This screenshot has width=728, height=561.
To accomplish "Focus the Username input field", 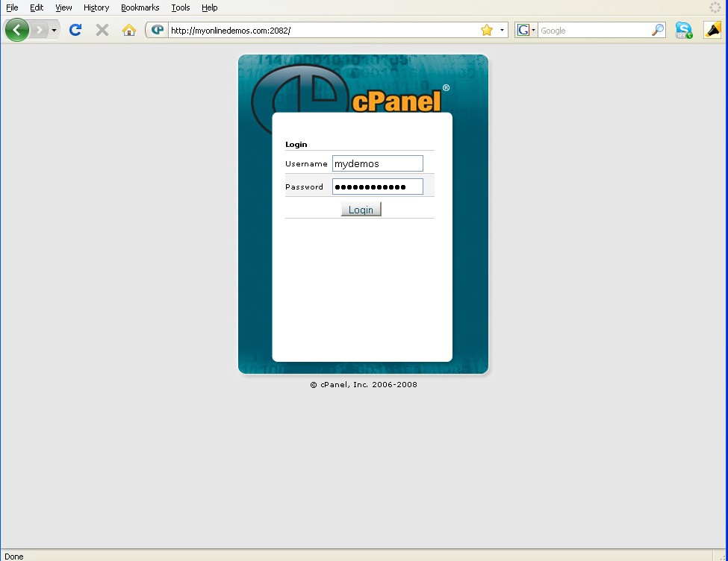I will coord(378,163).
